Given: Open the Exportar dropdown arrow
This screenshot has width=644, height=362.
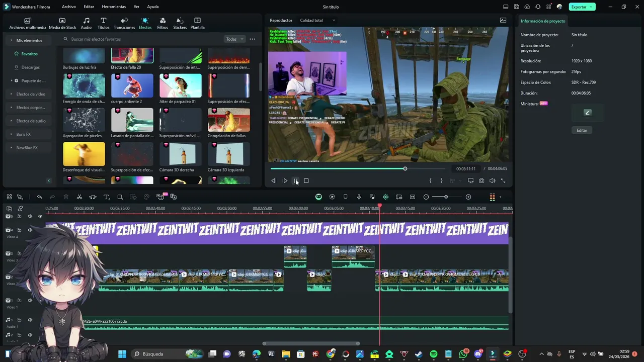Looking at the screenshot, I should [592, 7].
